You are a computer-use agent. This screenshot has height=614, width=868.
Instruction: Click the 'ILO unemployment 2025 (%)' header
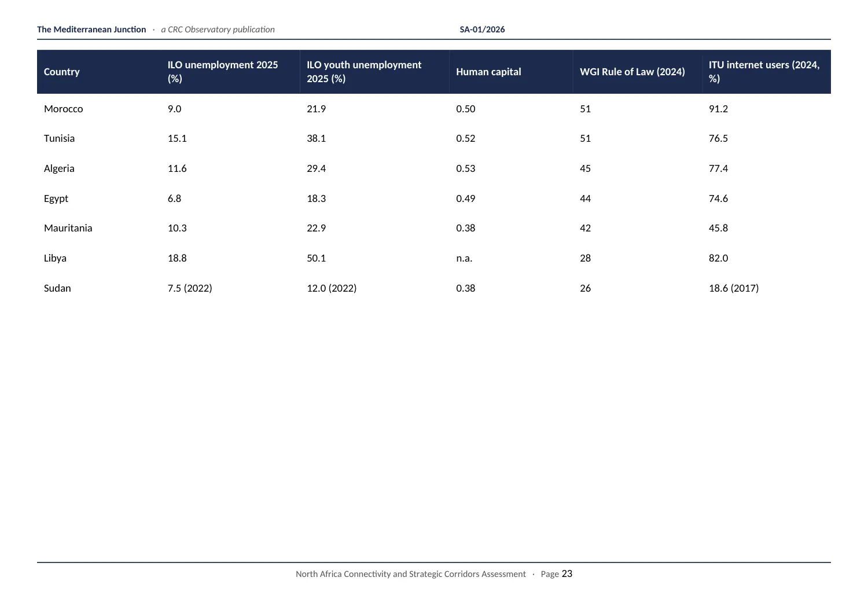pos(223,72)
